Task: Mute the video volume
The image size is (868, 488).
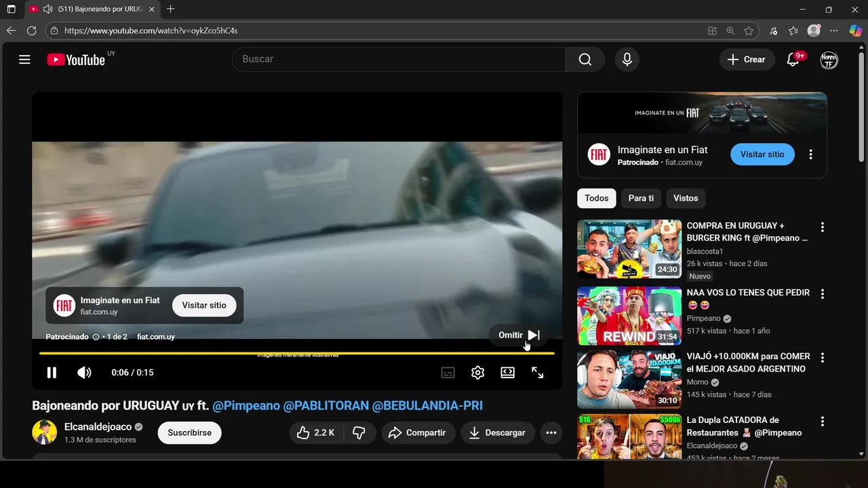Action: tap(84, 373)
